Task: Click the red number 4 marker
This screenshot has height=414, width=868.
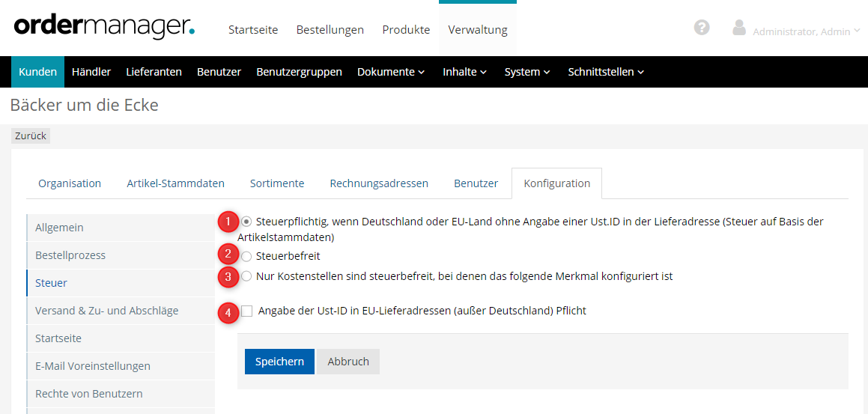Action: (x=228, y=311)
